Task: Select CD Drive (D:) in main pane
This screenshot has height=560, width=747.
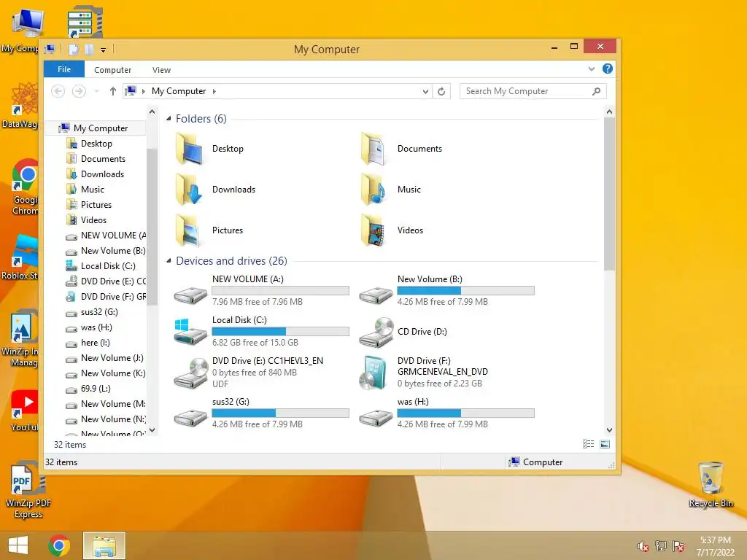Action: (x=404, y=332)
